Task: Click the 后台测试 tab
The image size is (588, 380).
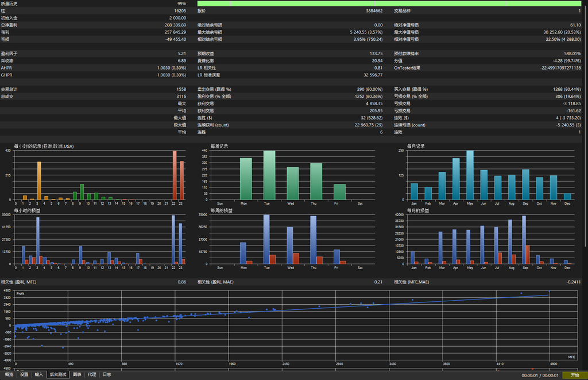Action: (x=58, y=374)
